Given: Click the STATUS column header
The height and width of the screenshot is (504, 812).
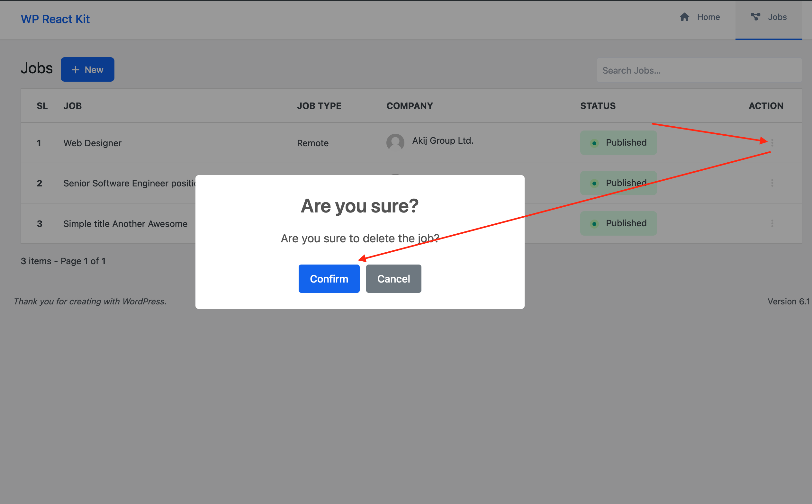Looking at the screenshot, I should coord(598,106).
